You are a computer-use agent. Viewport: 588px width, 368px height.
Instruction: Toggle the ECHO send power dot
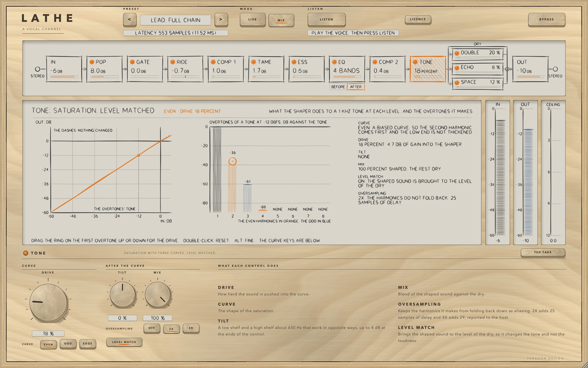457,68
